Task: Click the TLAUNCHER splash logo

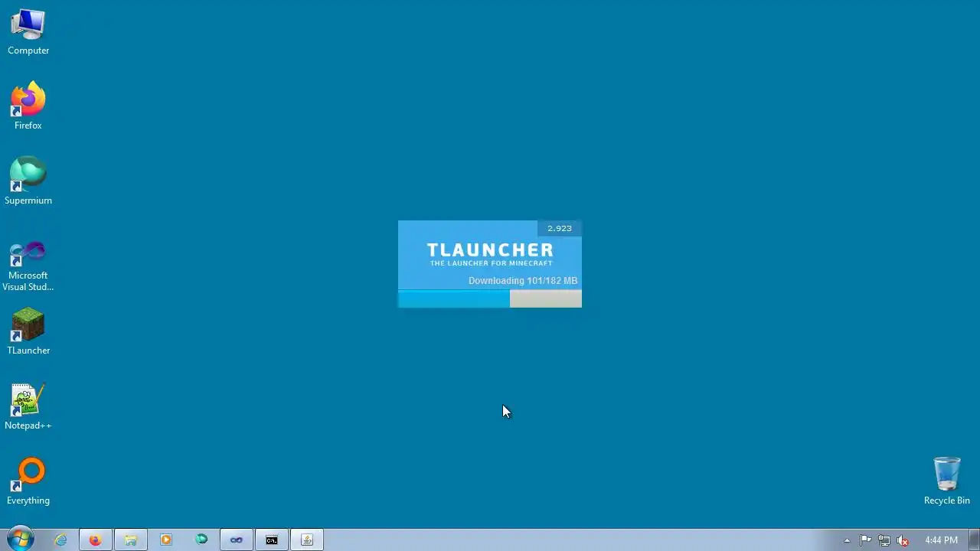Action: pos(490,253)
